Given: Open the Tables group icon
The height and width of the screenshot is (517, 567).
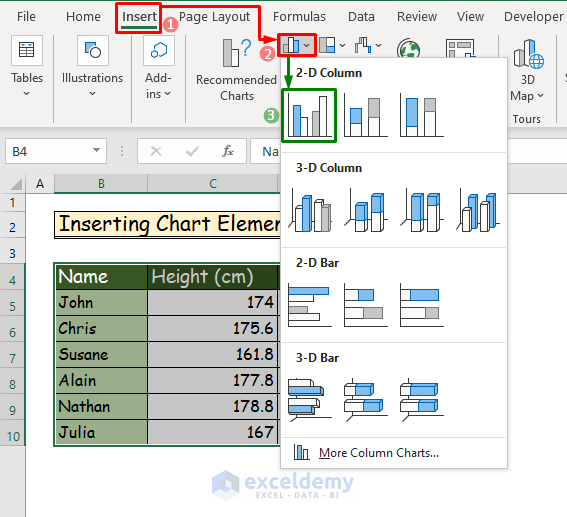Looking at the screenshot, I should pos(27,50).
